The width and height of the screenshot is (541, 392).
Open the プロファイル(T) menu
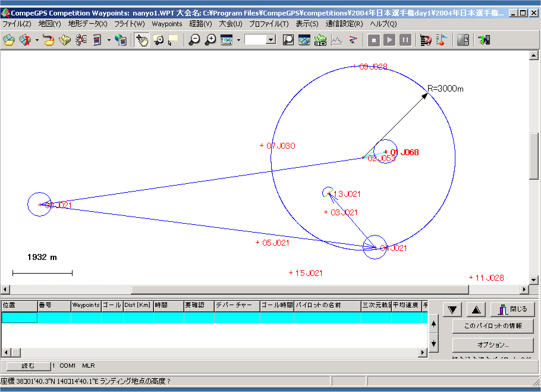pos(269,24)
